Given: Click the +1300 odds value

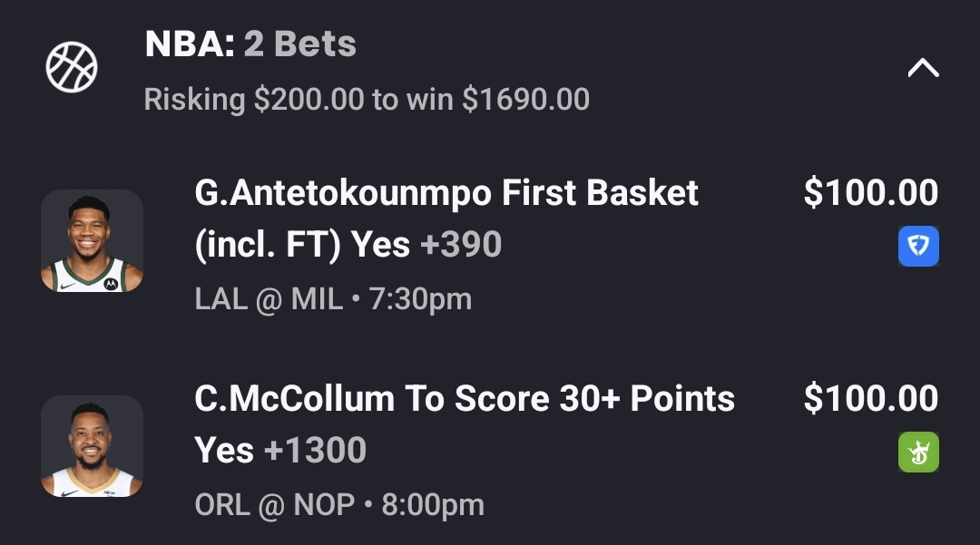Looking at the screenshot, I should click(x=314, y=451).
